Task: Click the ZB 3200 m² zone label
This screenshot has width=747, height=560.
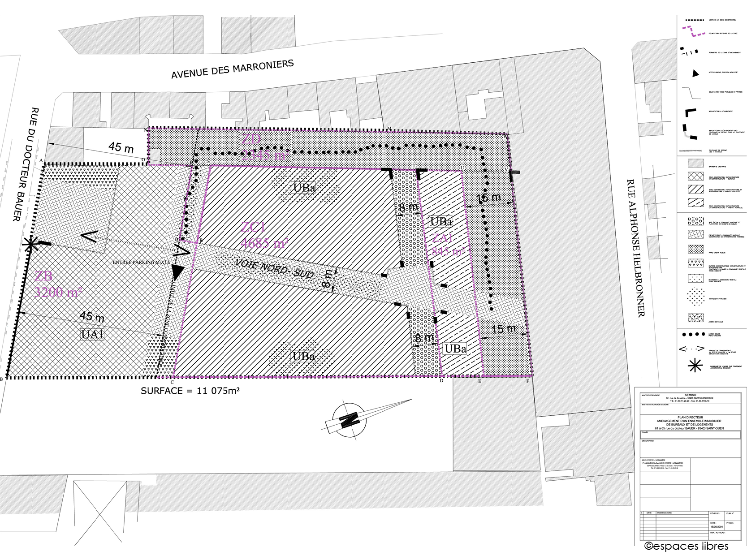Action: pyautogui.click(x=57, y=285)
